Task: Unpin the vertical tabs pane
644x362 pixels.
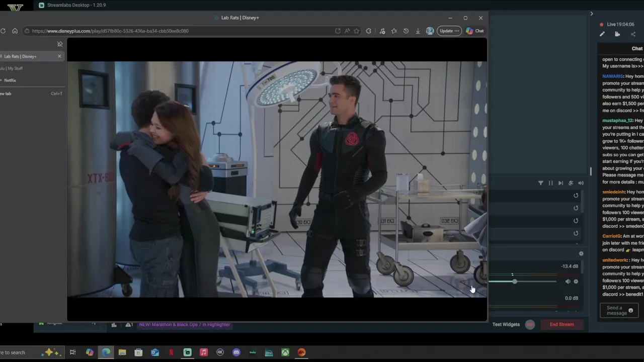Action: pyautogui.click(x=60, y=44)
